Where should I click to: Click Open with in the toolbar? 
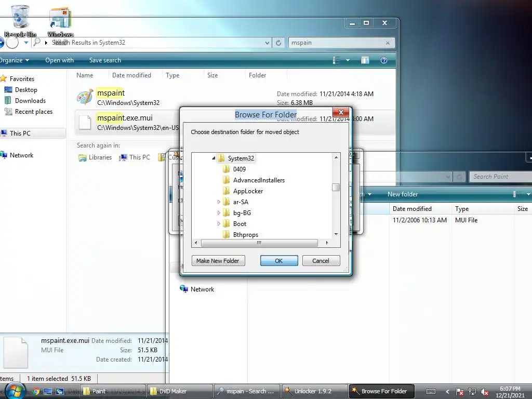pyautogui.click(x=59, y=60)
